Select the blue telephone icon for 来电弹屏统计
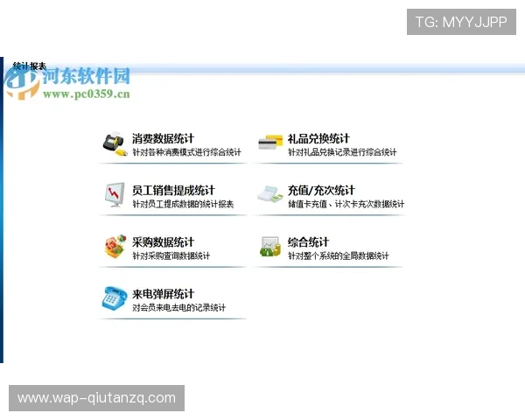Screen dimensions: 525x420 115,298
